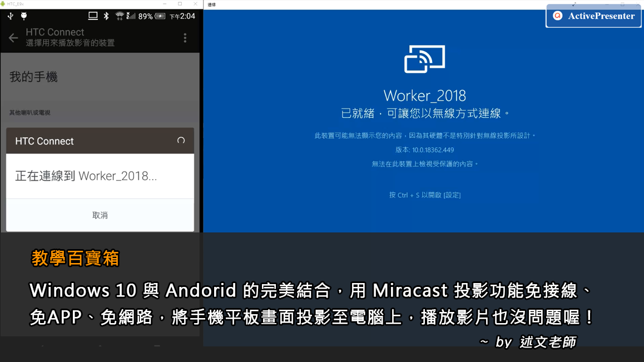Click the 已就緒,可讓您以無線方式連線 status text
This screenshot has height=362, width=644.
coord(425,113)
